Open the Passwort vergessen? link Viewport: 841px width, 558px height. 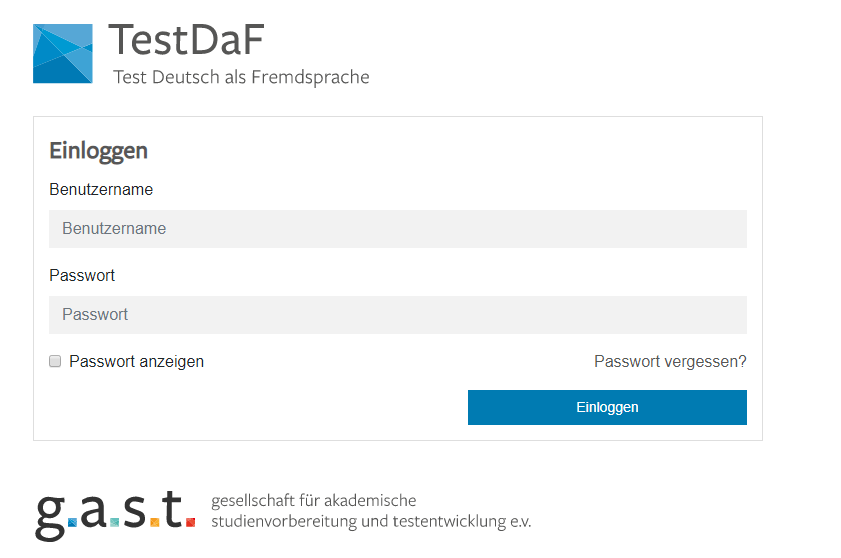670,362
